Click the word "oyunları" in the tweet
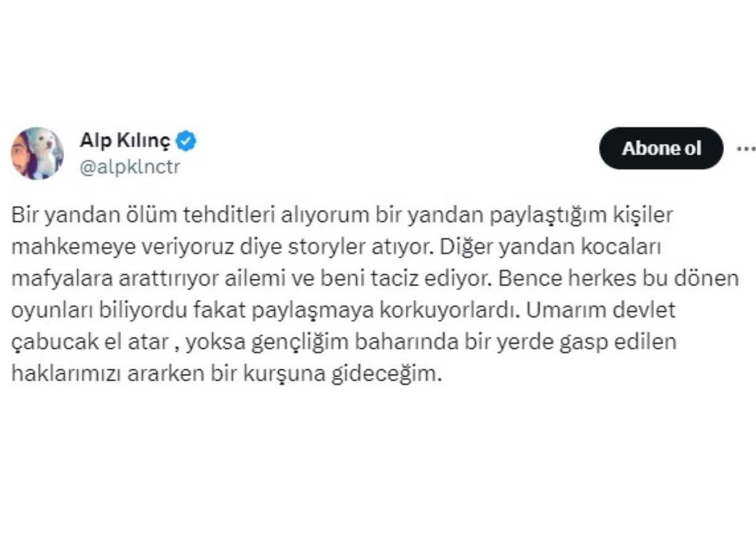756x554 pixels. [50, 310]
